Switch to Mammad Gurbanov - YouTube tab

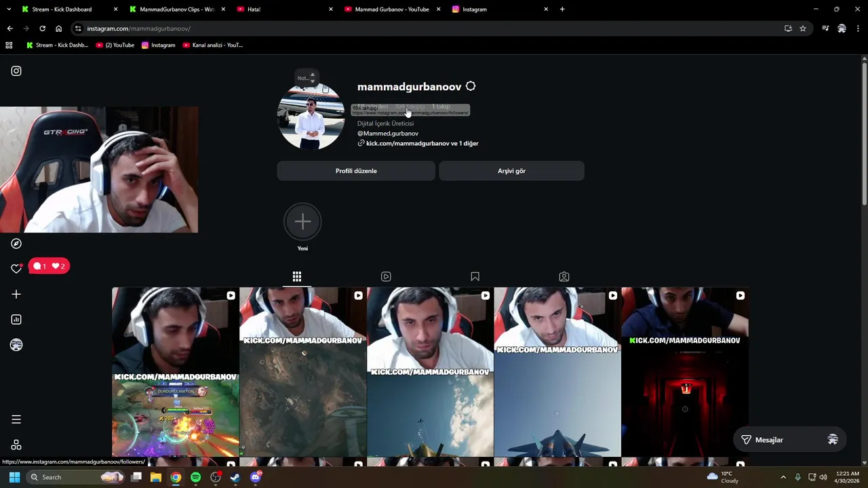coord(392,9)
